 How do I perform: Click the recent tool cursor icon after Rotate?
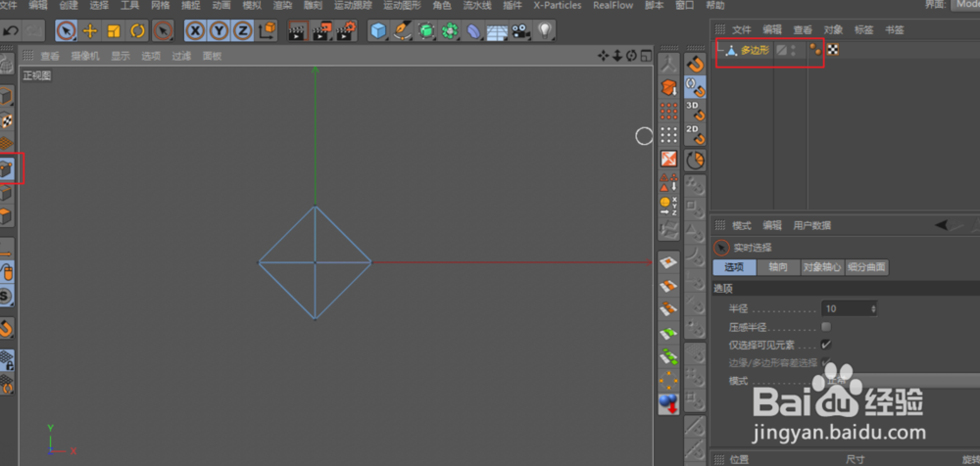click(x=163, y=30)
